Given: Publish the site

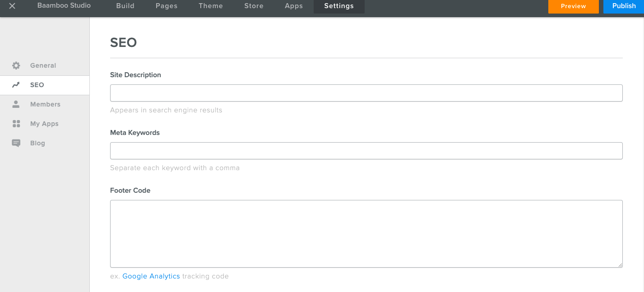Looking at the screenshot, I should coord(624,6).
